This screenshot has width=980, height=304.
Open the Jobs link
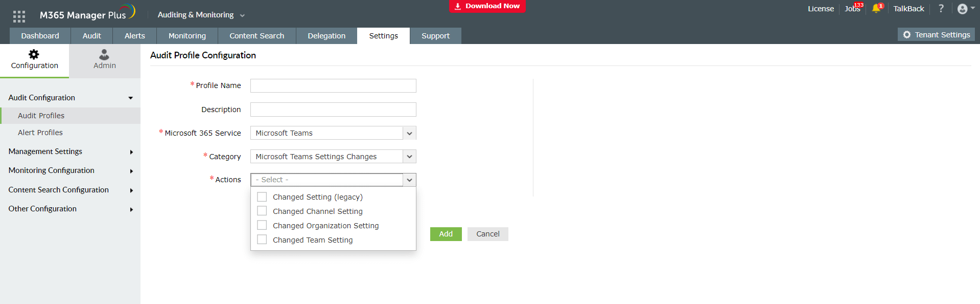(x=852, y=9)
